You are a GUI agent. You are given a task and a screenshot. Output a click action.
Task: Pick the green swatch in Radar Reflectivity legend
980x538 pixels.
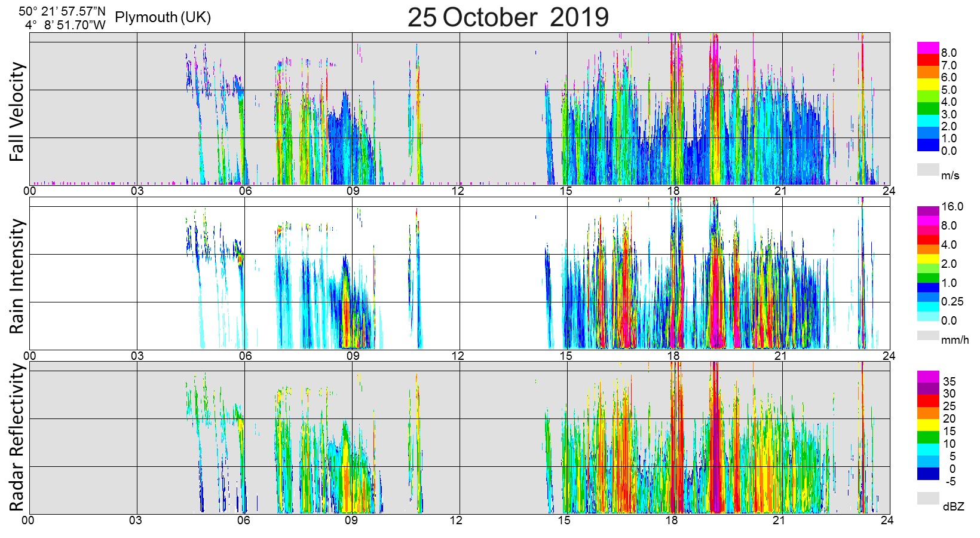click(x=928, y=437)
